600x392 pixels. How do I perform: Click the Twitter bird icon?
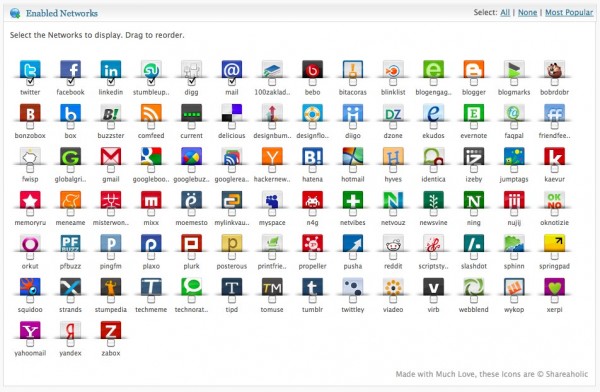(30, 69)
